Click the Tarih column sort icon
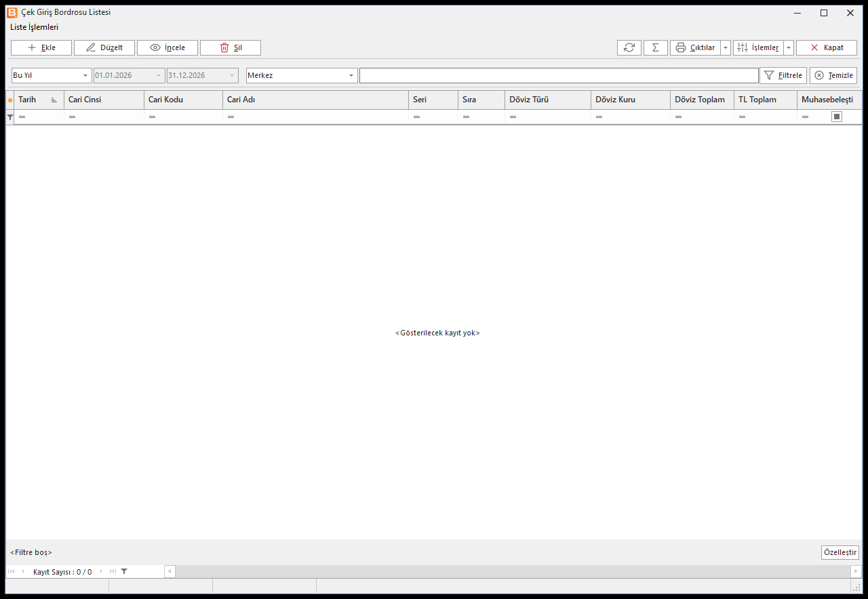This screenshot has width=868, height=599. click(54, 100)
